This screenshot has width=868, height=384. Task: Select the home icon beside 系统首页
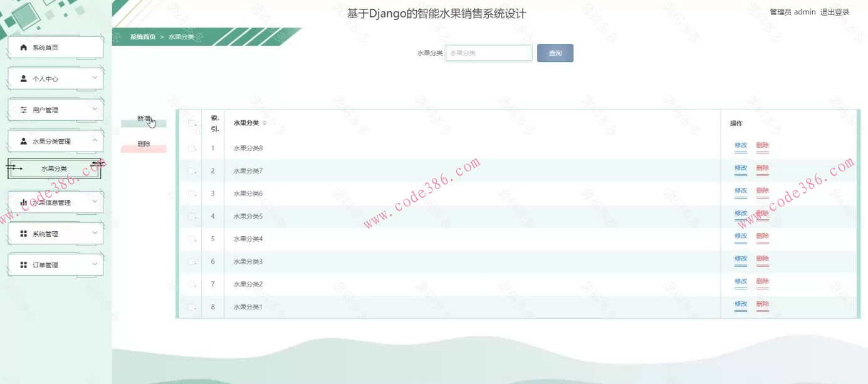[x=23, y=47]
